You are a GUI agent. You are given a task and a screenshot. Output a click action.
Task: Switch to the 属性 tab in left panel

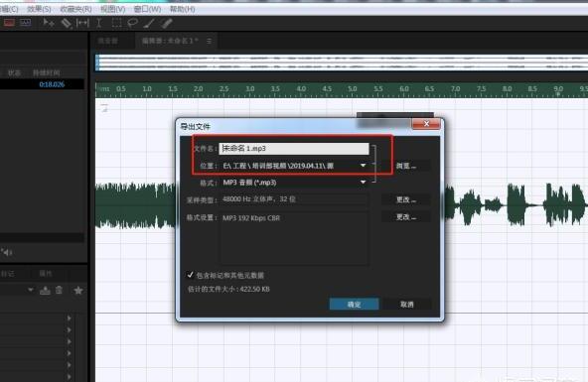(x=46, y=274)
